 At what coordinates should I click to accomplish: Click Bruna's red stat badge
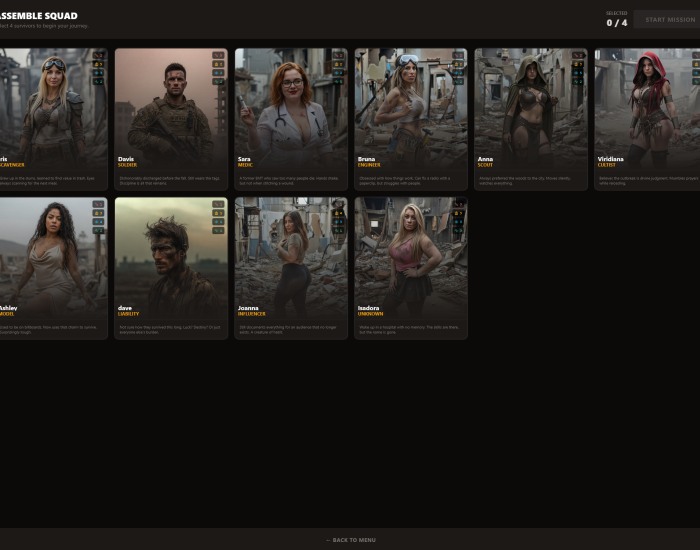coord(458,55)
